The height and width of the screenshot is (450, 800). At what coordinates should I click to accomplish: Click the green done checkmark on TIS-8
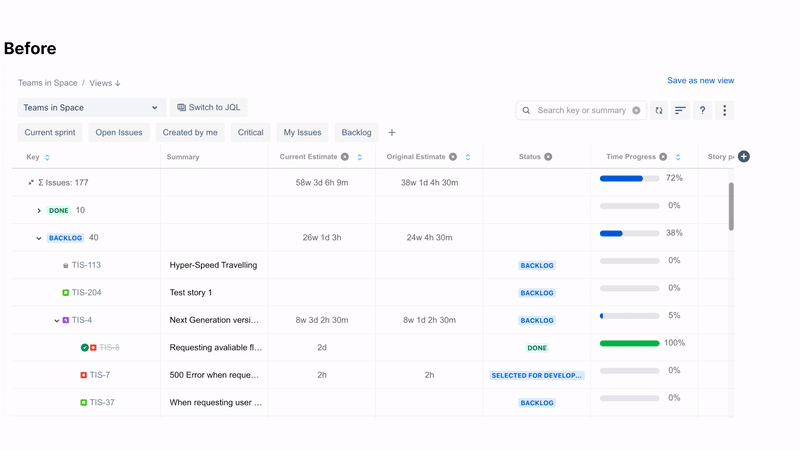(85, 347)
